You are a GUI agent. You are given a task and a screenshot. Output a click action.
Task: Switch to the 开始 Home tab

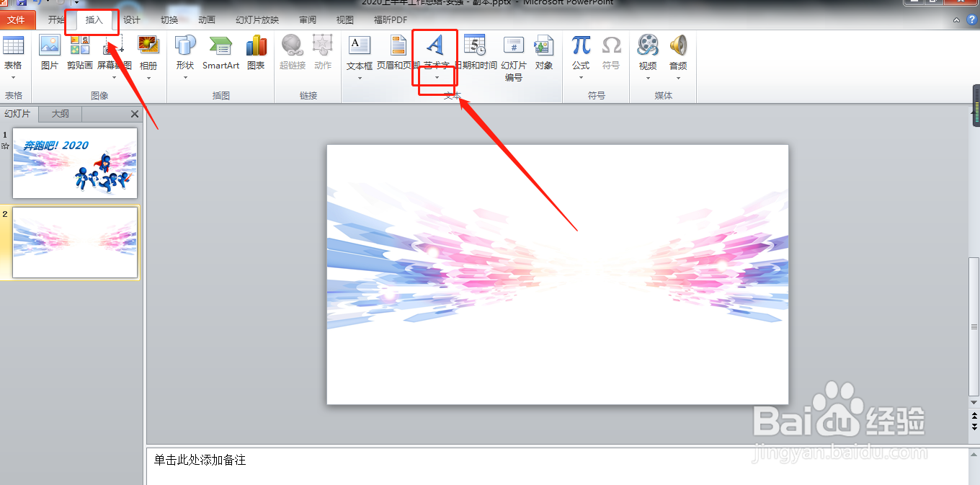[x=57, y=20]
